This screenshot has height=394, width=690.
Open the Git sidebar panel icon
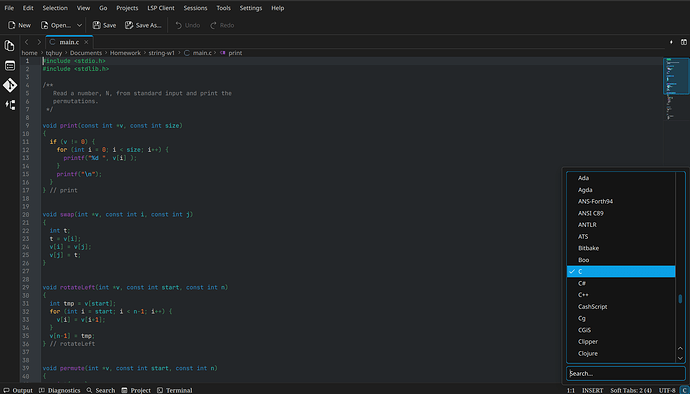tap(10, 85)
